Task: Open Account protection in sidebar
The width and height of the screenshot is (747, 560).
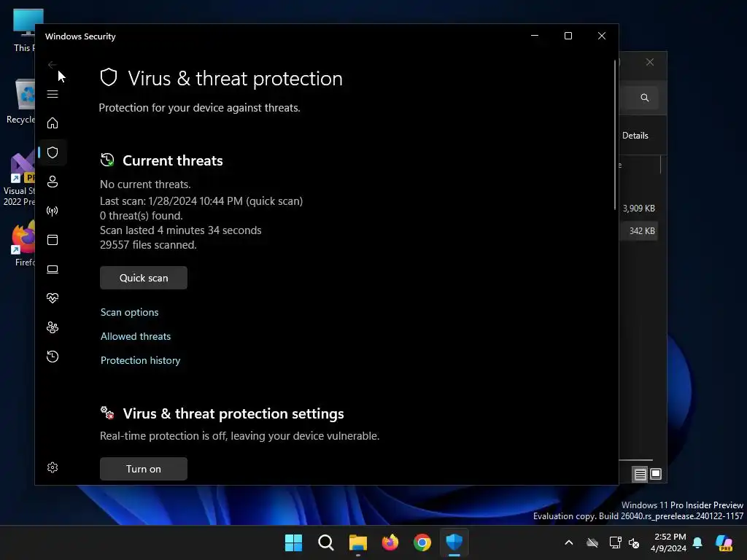Action: (53, 182)
